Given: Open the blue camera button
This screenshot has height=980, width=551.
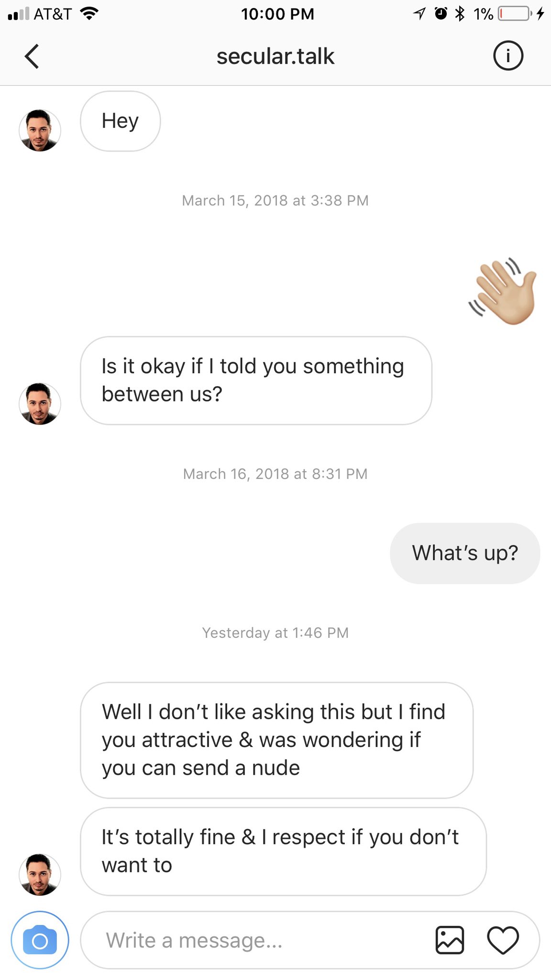Looking at the screenshot, I should tap(40, 940).
